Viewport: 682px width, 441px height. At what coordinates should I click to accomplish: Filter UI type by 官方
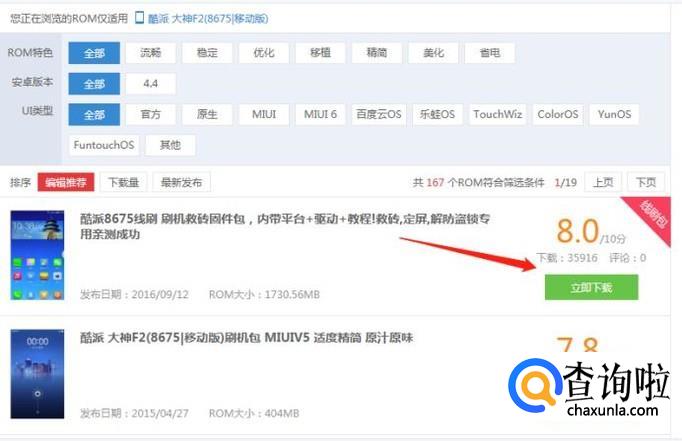[x=150, y=115]
